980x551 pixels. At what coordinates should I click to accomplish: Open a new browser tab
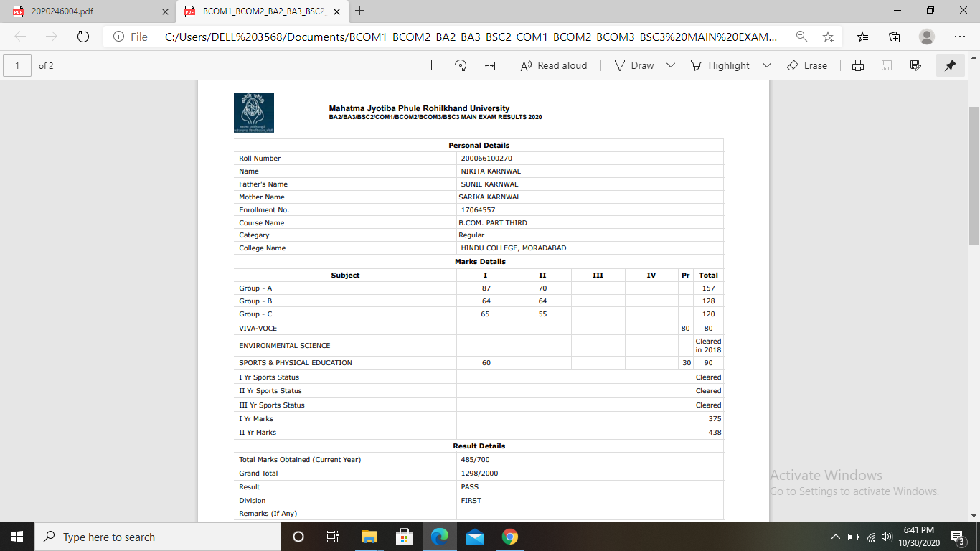(360, 11)
